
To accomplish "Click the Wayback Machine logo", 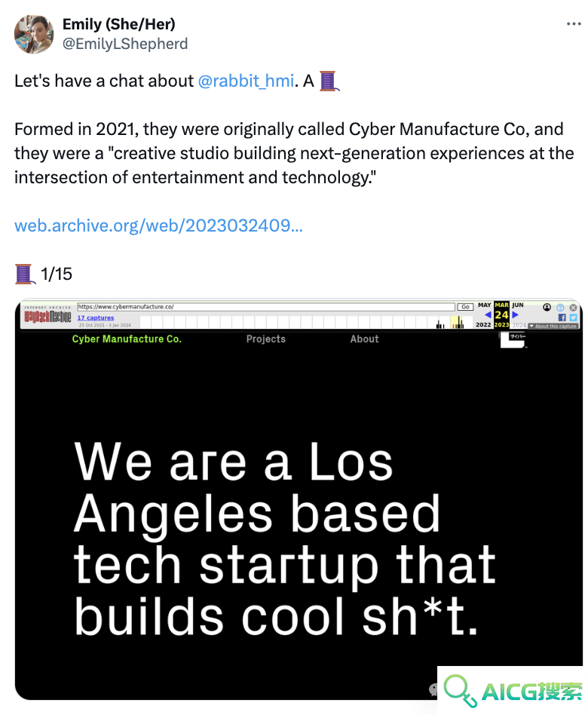I will click(x=47, y=315).
